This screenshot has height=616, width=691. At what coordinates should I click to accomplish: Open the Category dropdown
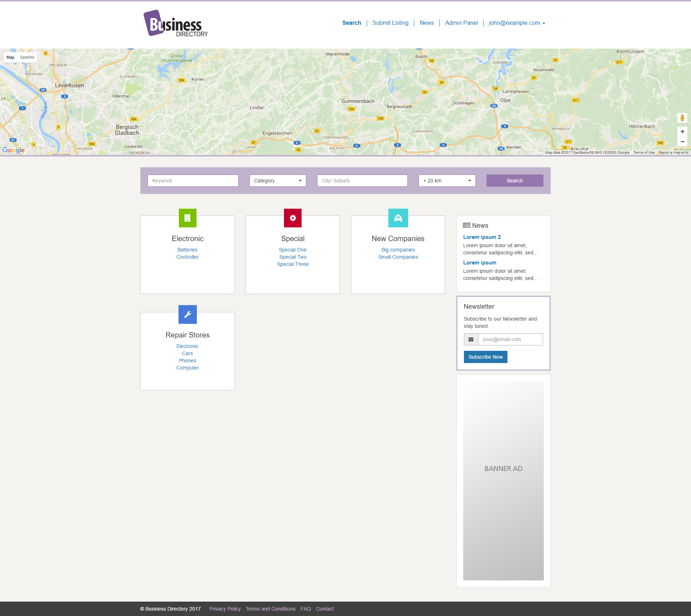(277, 181)
